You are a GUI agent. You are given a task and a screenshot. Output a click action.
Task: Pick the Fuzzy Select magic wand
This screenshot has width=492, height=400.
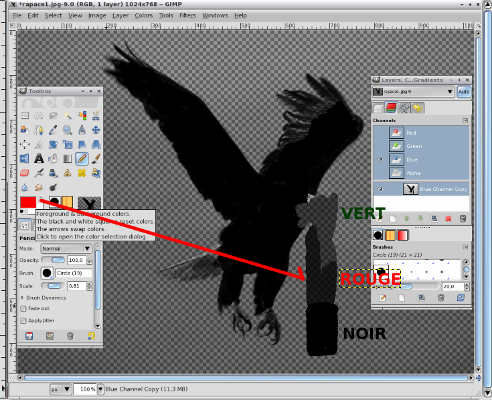pos(68,116)
